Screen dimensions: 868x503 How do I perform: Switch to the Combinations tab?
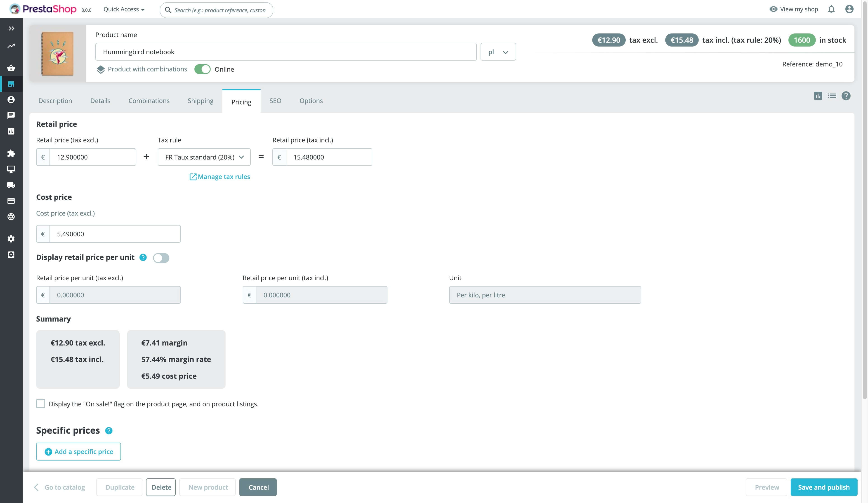point(149,101)
